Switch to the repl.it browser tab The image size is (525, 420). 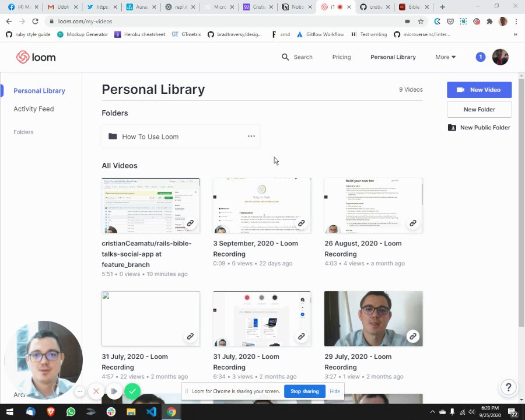pos(180,6)
